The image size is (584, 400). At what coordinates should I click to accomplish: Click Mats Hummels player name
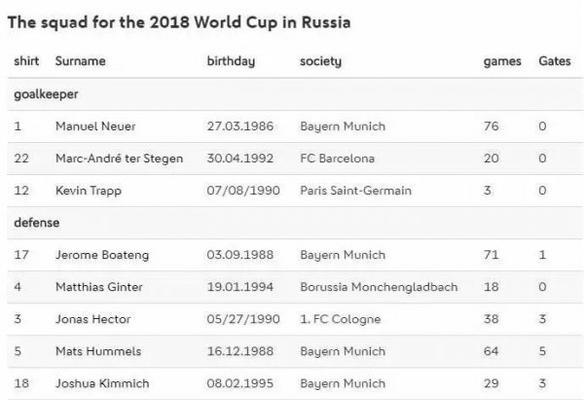coord(98,351)
